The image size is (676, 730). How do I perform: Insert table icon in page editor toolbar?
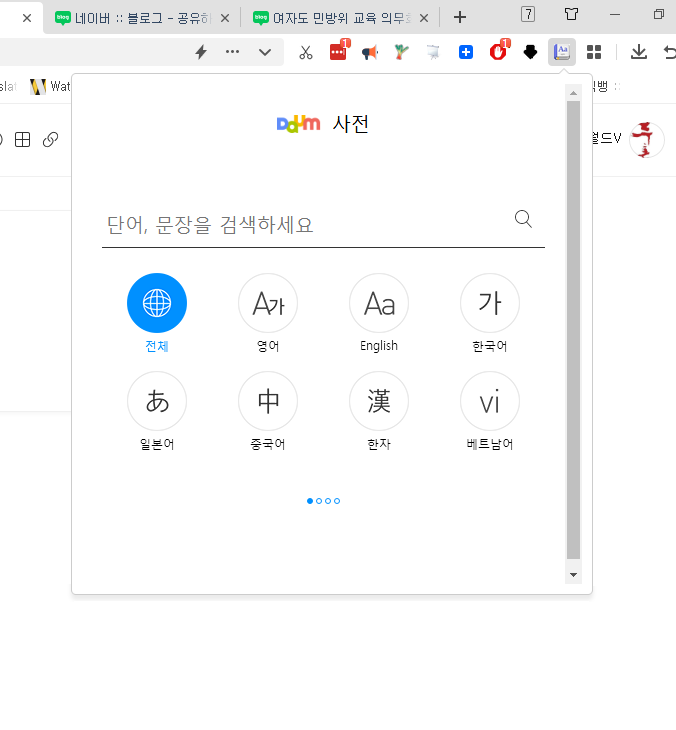coord(22,140)
